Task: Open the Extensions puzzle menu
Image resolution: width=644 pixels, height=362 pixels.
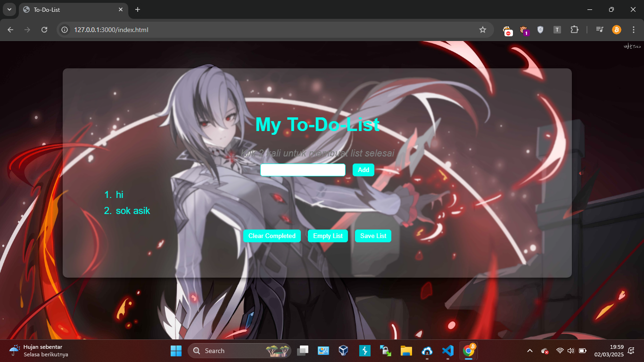Action: coord(574,30)
